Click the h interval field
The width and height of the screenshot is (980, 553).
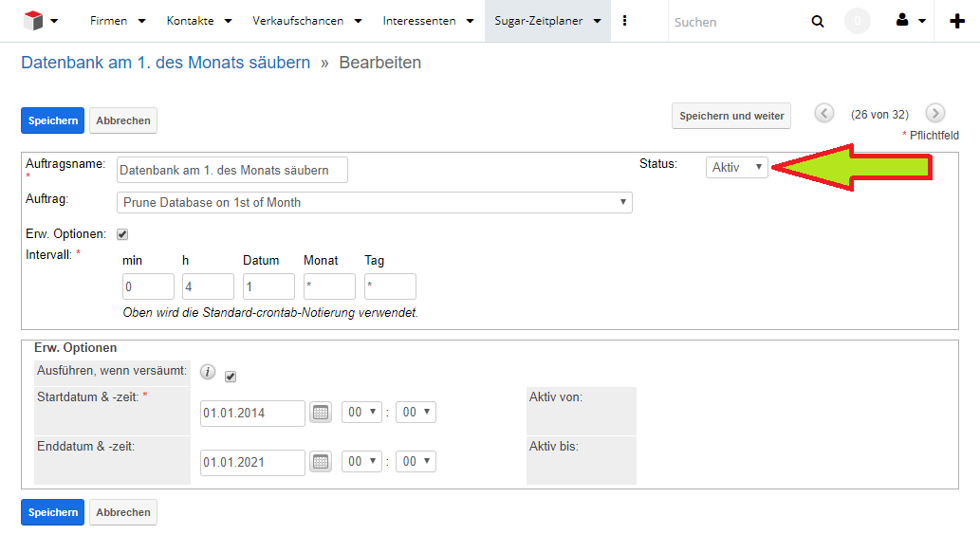[208, 286]
